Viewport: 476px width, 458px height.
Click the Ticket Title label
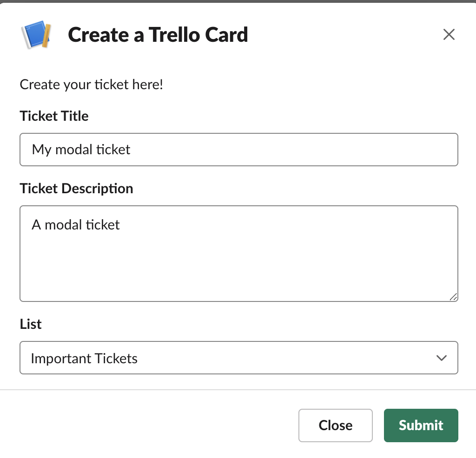click(x=54, y=116)
